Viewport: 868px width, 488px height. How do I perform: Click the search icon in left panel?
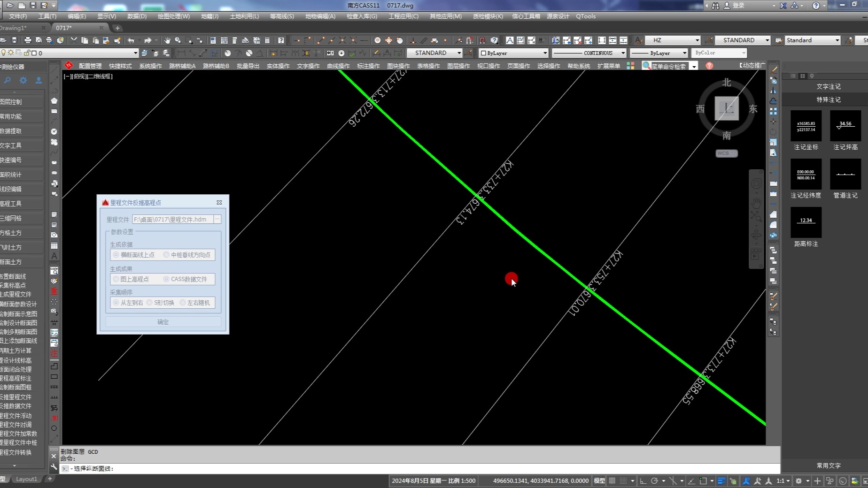pos(8,81)
